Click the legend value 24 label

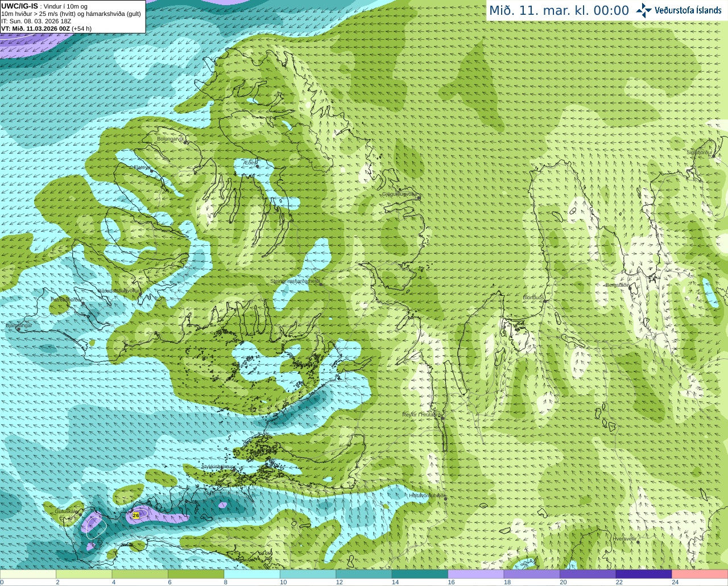click(x=675, y=582)
